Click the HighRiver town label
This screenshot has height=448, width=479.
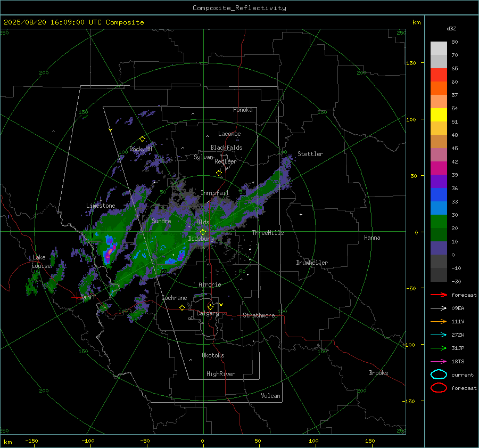point(221,374)
